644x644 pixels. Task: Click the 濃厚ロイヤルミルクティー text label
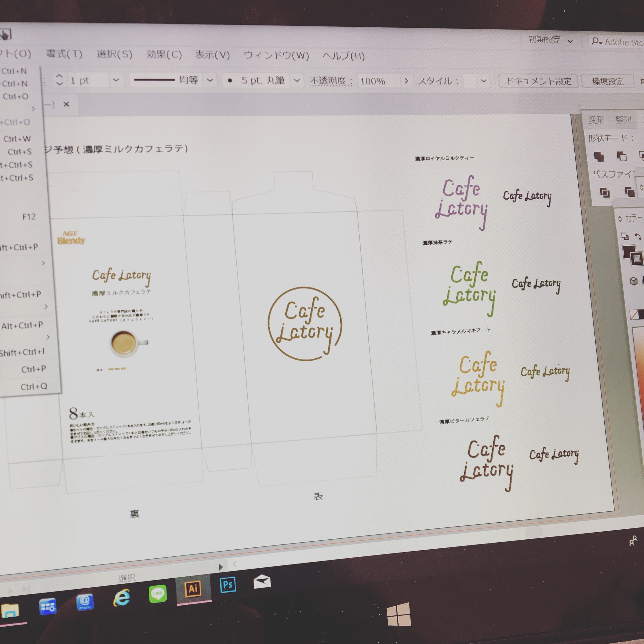tap(445, 158)
